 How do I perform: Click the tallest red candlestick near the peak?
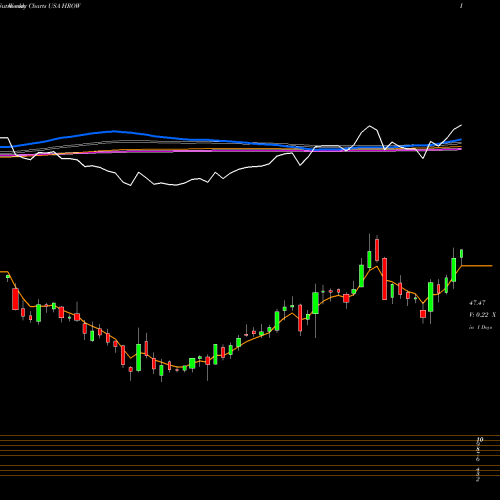(377, 249)
